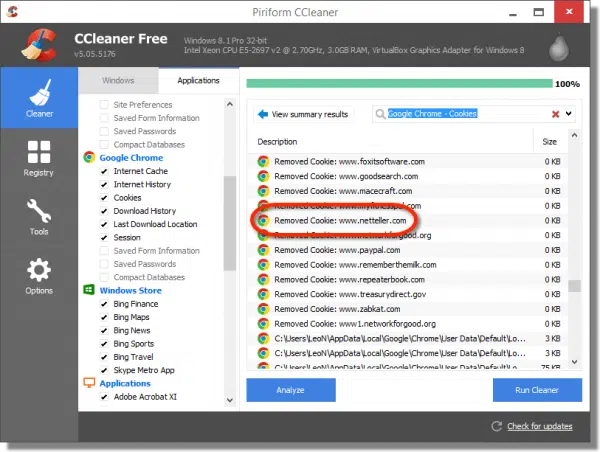The image size is (600, 452).
Task: Open the Check for updates link
Action: click(x=540, y=426)
